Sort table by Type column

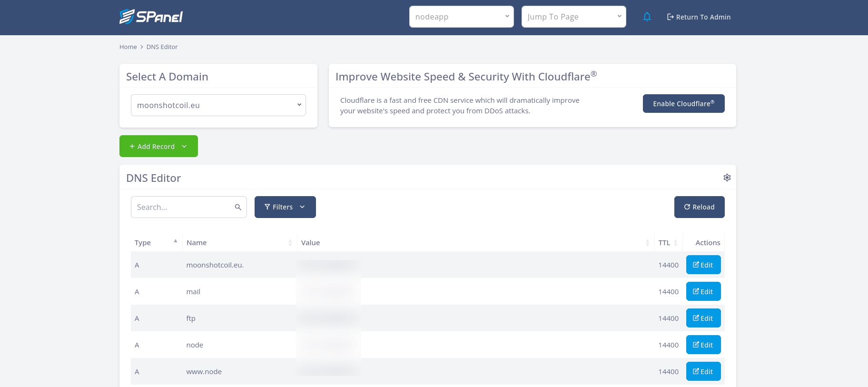[x=157, y=242]
